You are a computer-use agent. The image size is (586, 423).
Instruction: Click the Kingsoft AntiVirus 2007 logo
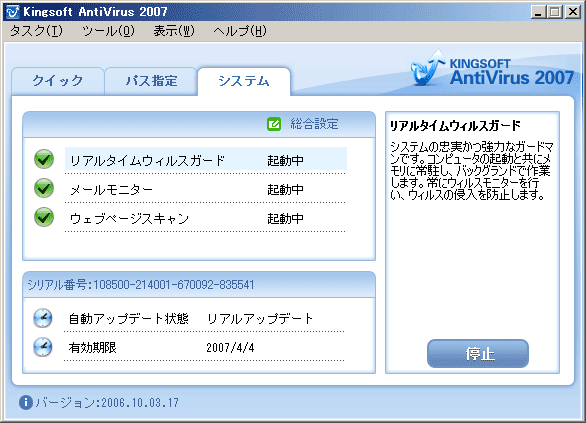493,69
